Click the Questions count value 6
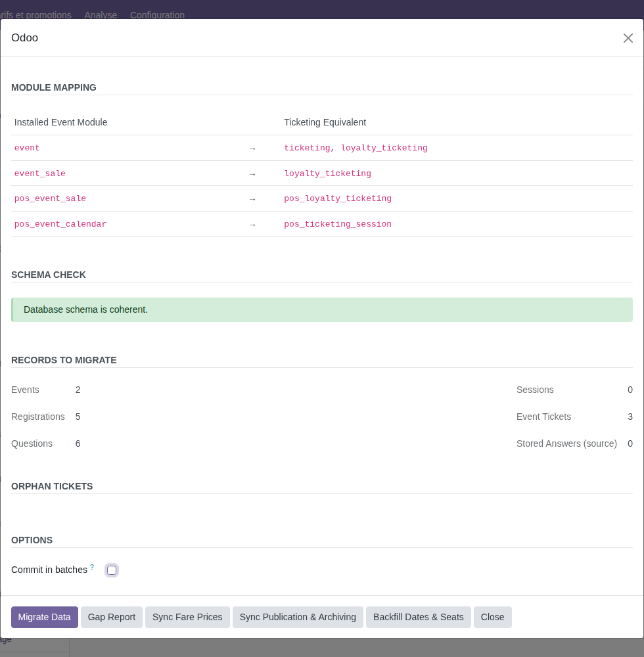 tap(78, 443)
